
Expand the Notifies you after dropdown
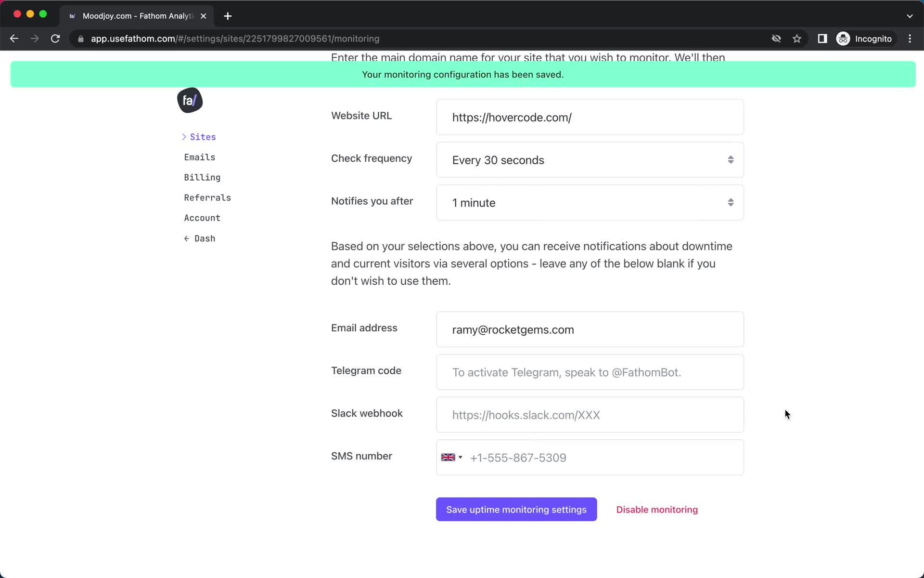[590, 202]
